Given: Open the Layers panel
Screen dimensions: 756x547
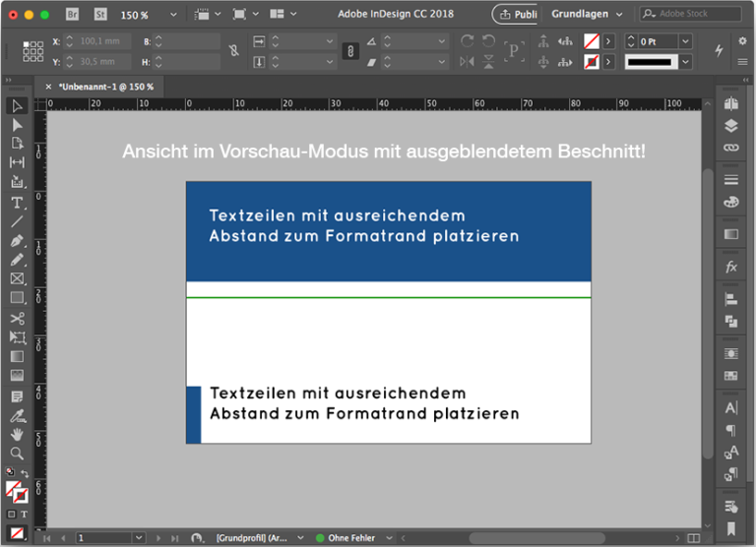Looking at the screenshot, I should (730, 126).
